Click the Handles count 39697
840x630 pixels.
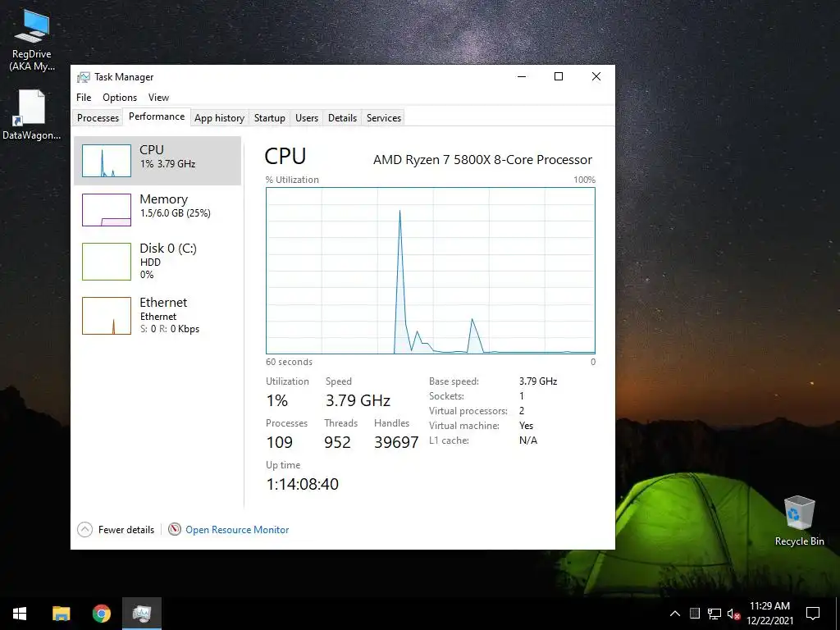(x=396, y=442)
